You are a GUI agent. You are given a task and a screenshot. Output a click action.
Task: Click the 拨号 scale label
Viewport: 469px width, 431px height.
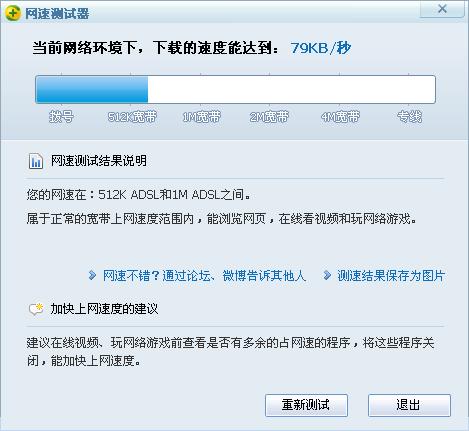click(61, 117)
